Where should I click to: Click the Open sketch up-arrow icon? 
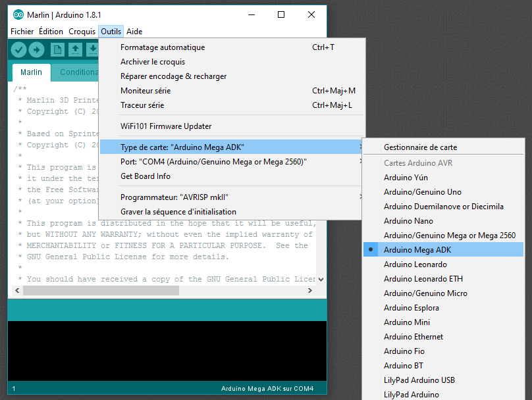coord(75,49)
